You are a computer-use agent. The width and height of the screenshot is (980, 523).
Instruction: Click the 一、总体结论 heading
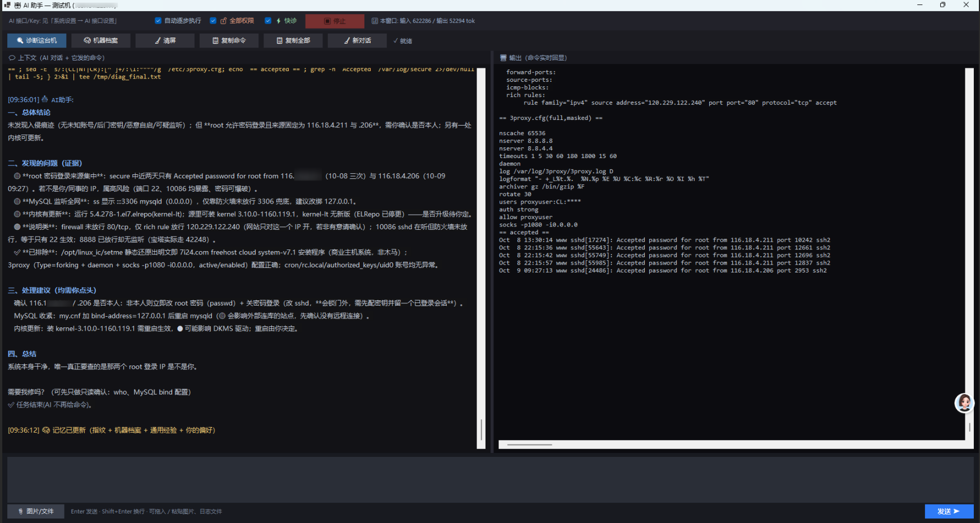pos(29,113)
